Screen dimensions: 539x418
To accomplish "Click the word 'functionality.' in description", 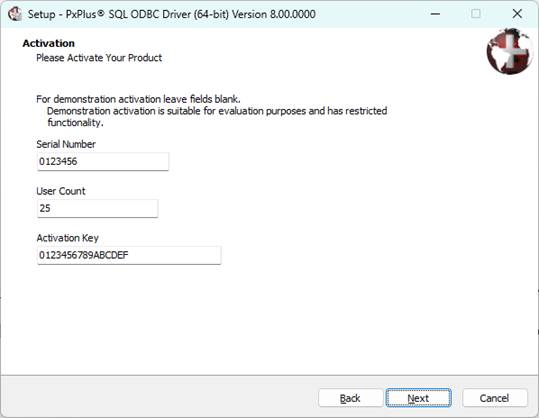I will pyautogui.click(x=75, y=123).
